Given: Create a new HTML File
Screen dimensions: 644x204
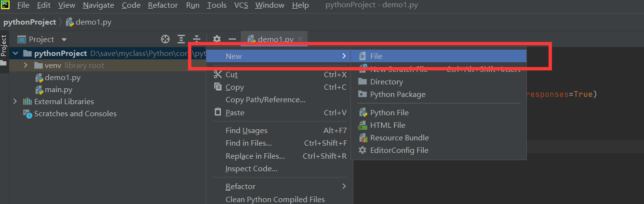Looking at the screenshot, I should pyautogui.click(x=439, y=125).
